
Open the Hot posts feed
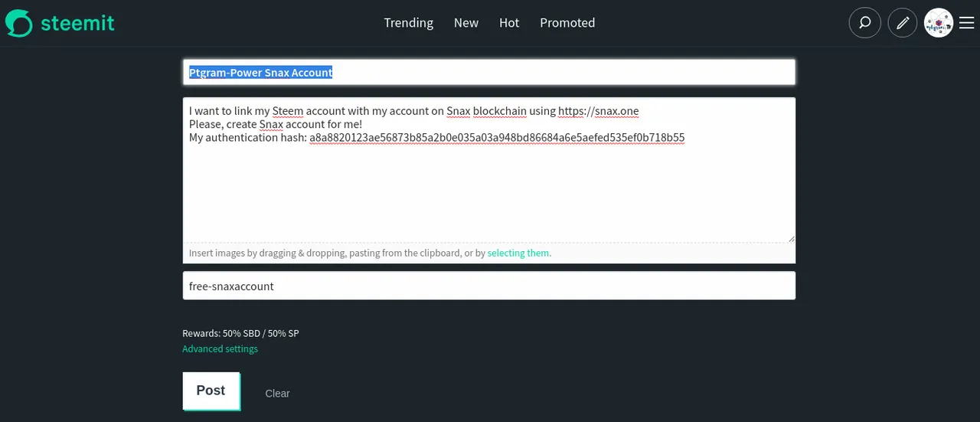pyautogui.click(x=509, y=23)
